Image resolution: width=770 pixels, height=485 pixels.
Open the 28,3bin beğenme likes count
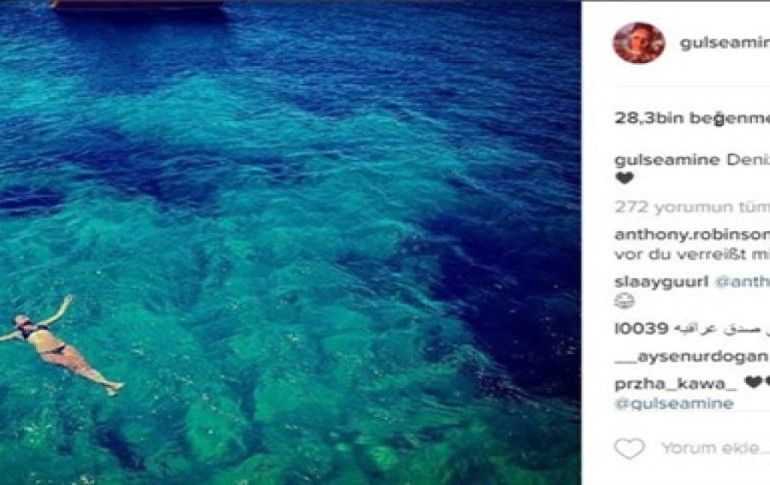pos(692,118)
